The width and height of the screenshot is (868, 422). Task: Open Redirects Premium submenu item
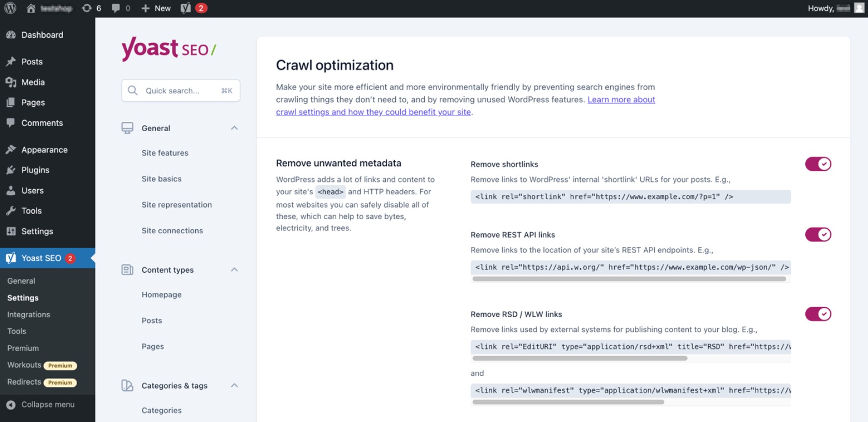tap(41, 382)
